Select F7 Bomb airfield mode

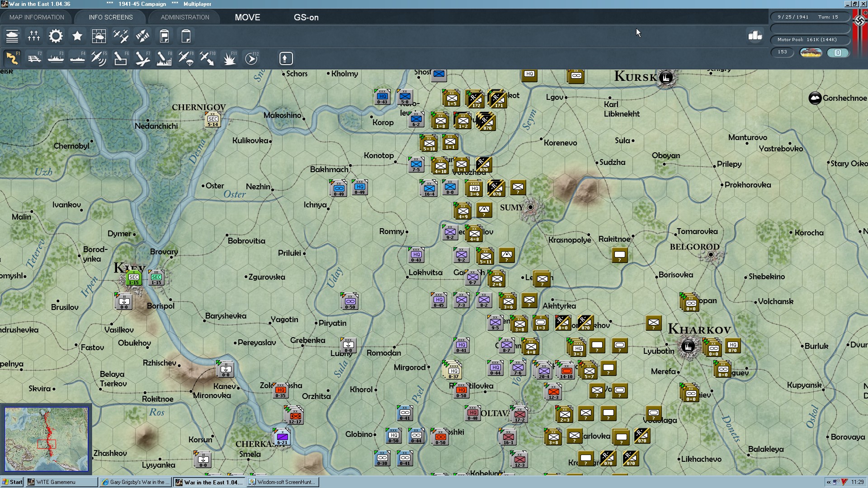[142, 59]
